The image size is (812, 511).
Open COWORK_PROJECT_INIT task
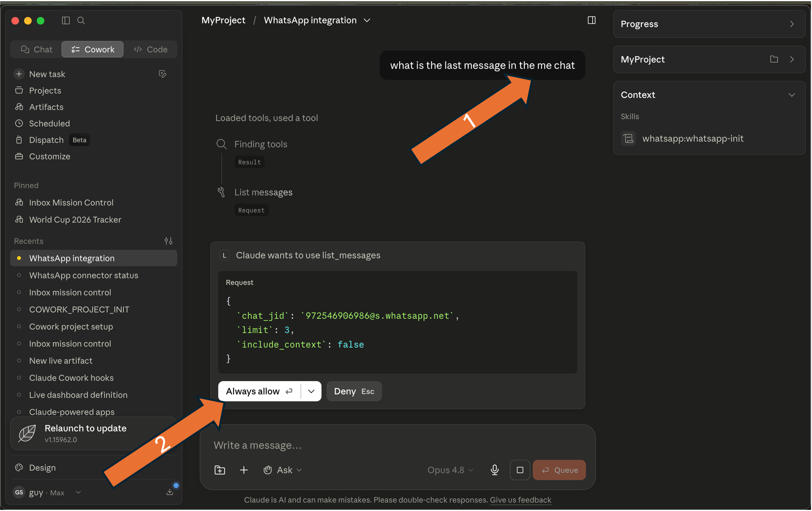79,309
